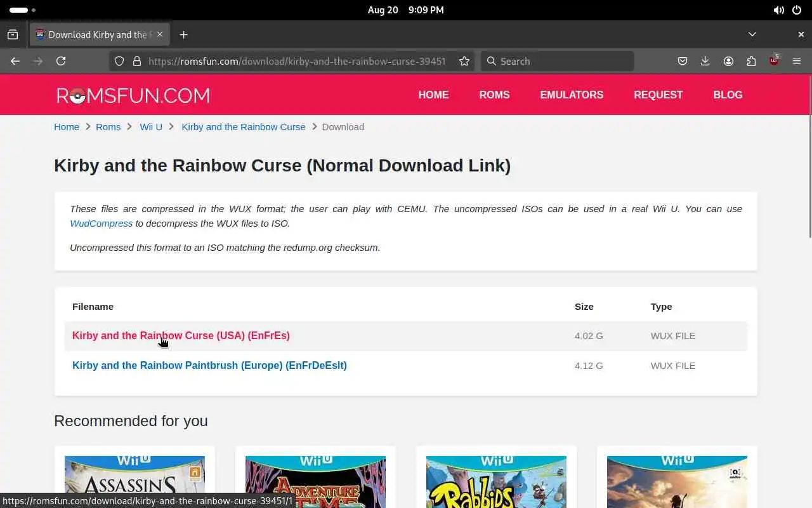
Task: Open the extensions puzzle icon
Action: click(751, 61)
